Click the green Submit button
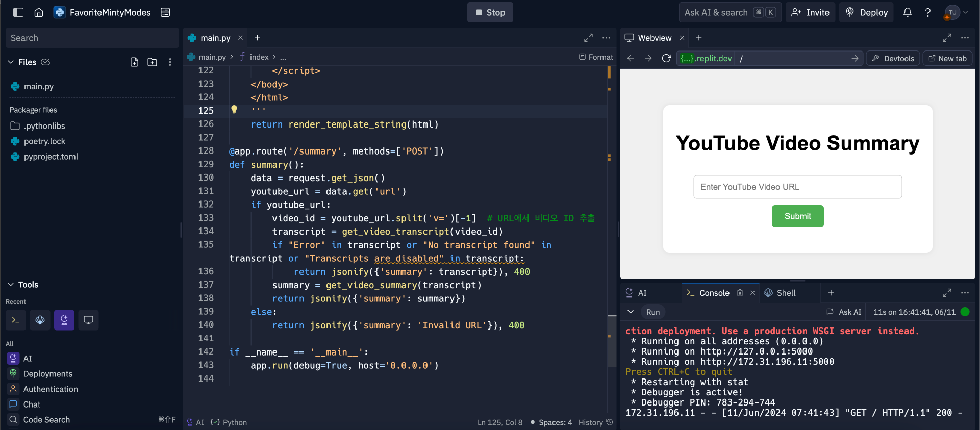980x430 pixels. point(797,216)
